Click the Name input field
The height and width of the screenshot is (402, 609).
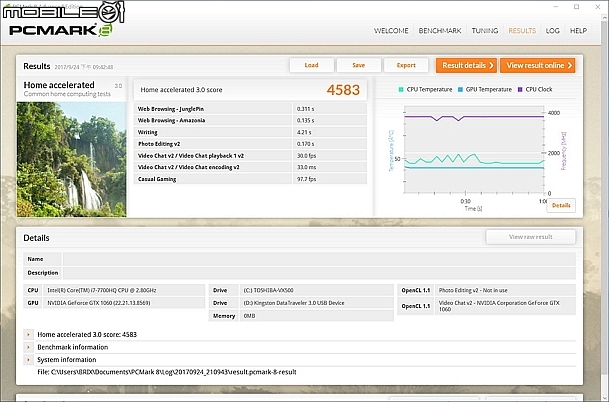(x=319, y=259)
